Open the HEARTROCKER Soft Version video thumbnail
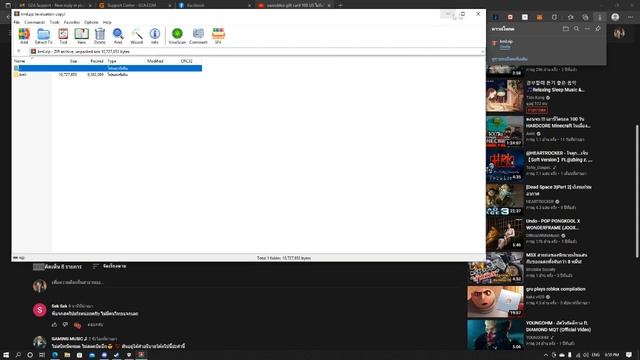The height and width of the screenshot is (360, 640). (505, 165)
